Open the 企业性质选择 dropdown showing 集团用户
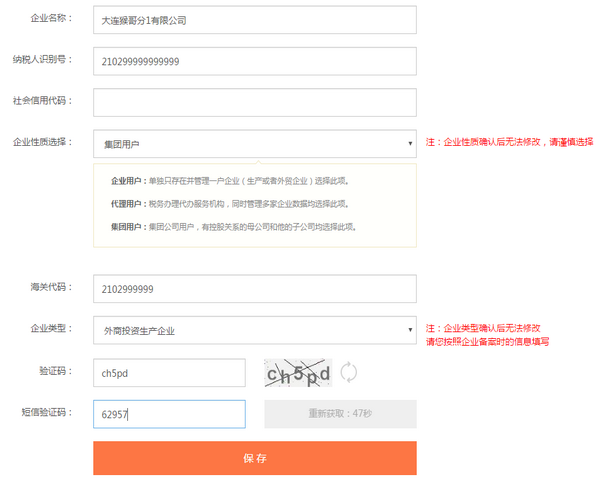This screenshot has height=480, width=600. pyautogui.click(x=254, y=144)
